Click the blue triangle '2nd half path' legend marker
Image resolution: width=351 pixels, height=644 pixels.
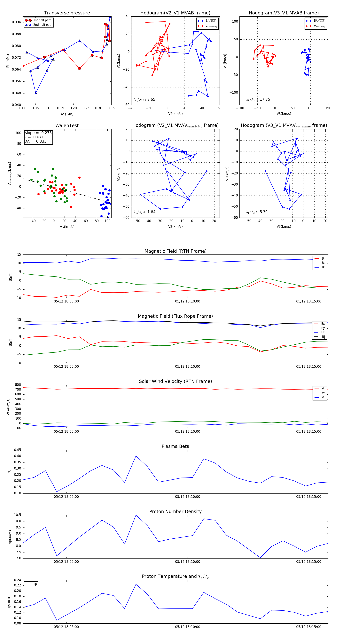pos(28,25)
